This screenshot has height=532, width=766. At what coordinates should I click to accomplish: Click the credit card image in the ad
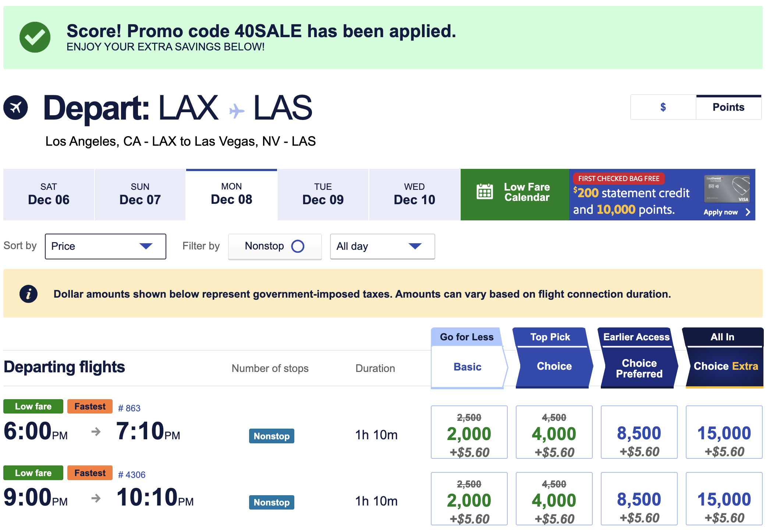click(x=727, y=189)
